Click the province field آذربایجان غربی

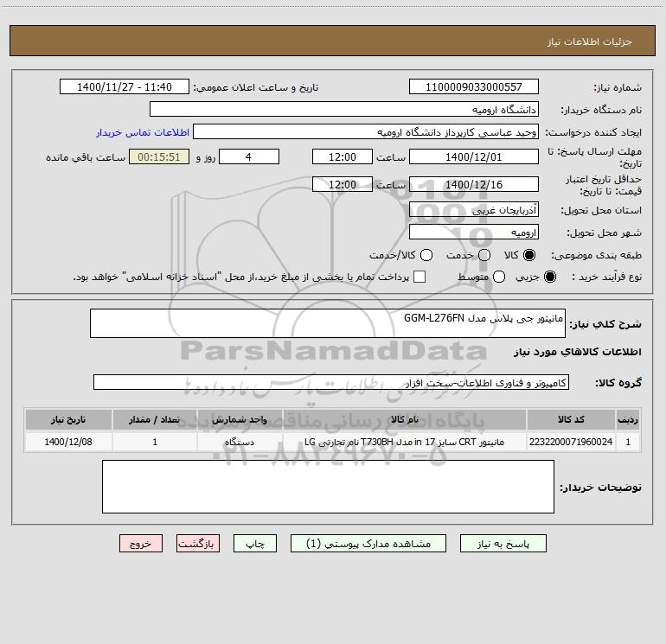(x=474, y=209)
